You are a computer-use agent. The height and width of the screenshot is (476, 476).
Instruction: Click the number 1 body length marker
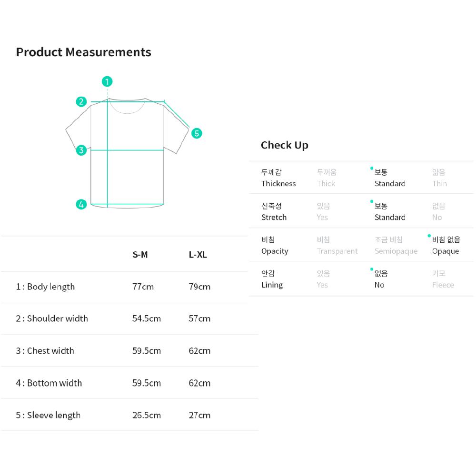point(108,81)
